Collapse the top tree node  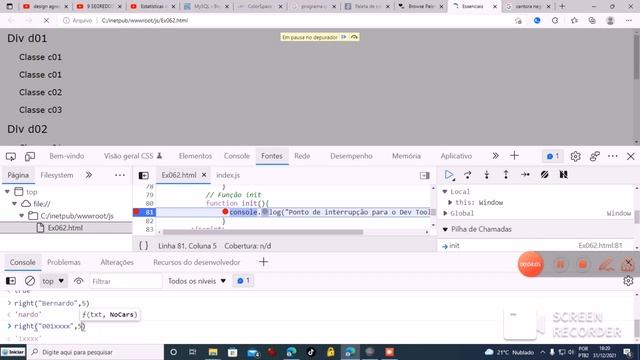(7, 192)
